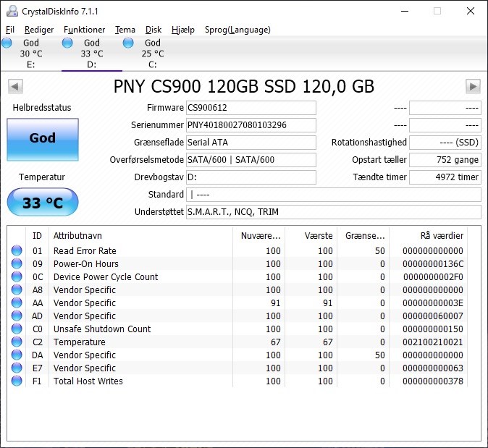Click status orb for attribute A8
488x448 pixels.
(17, 289)
